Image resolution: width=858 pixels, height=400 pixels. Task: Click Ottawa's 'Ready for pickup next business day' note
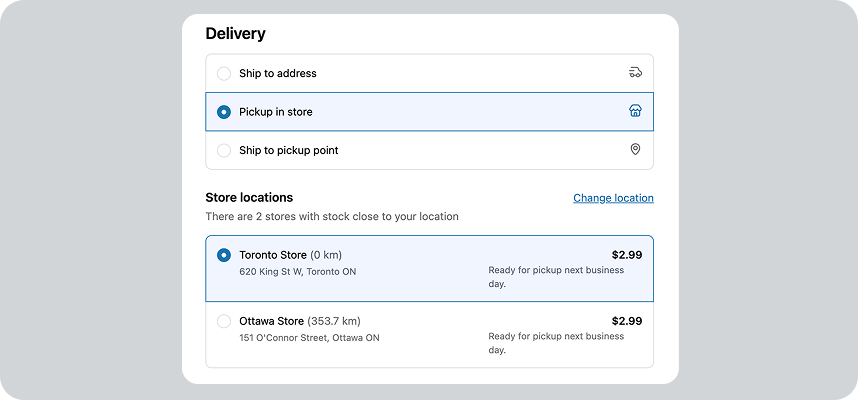556,343
